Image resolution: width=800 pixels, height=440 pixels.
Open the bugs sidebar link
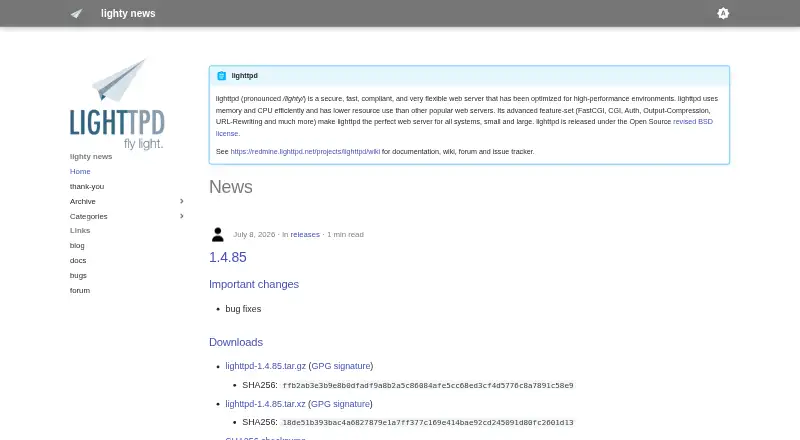(x=78, y=276)
